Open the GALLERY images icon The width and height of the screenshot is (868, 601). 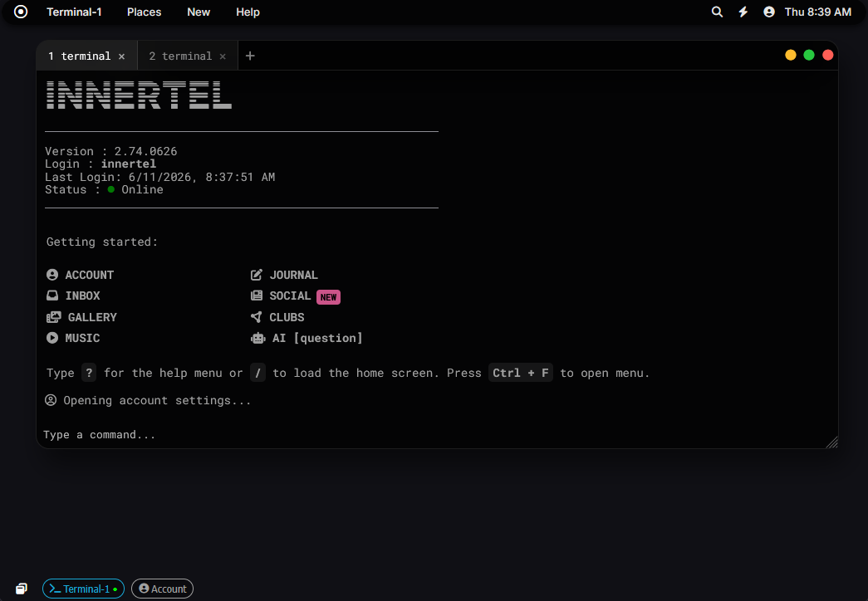(54, 317)
